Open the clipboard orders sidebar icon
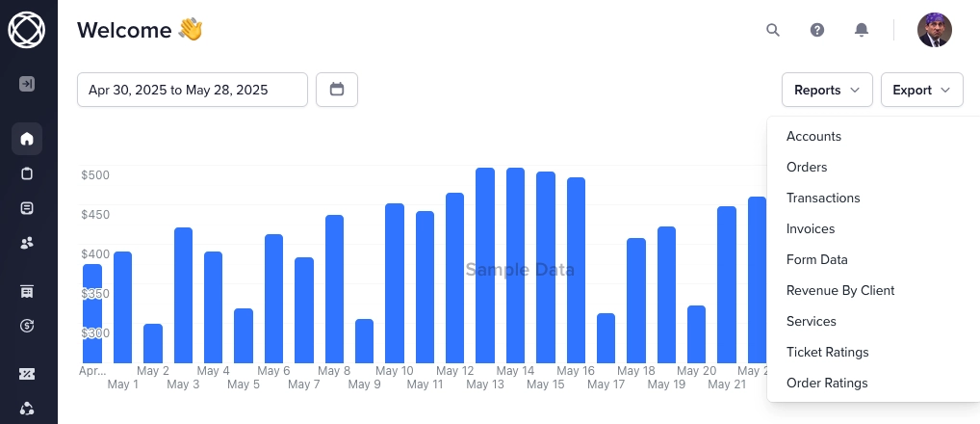The image size is (980, 424). point(27,173)
